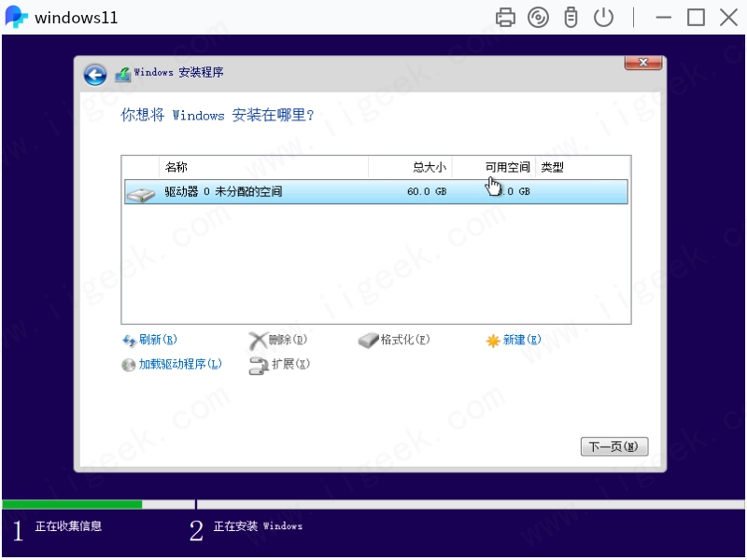Click the USB drive icon at the top
Viewport: 747px width, 560px height.
coord(571,17)
